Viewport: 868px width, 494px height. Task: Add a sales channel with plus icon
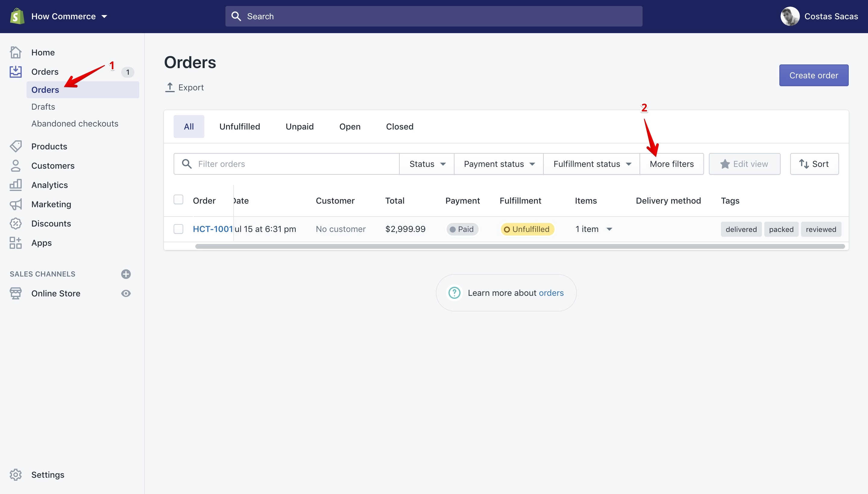coord(126,274)
